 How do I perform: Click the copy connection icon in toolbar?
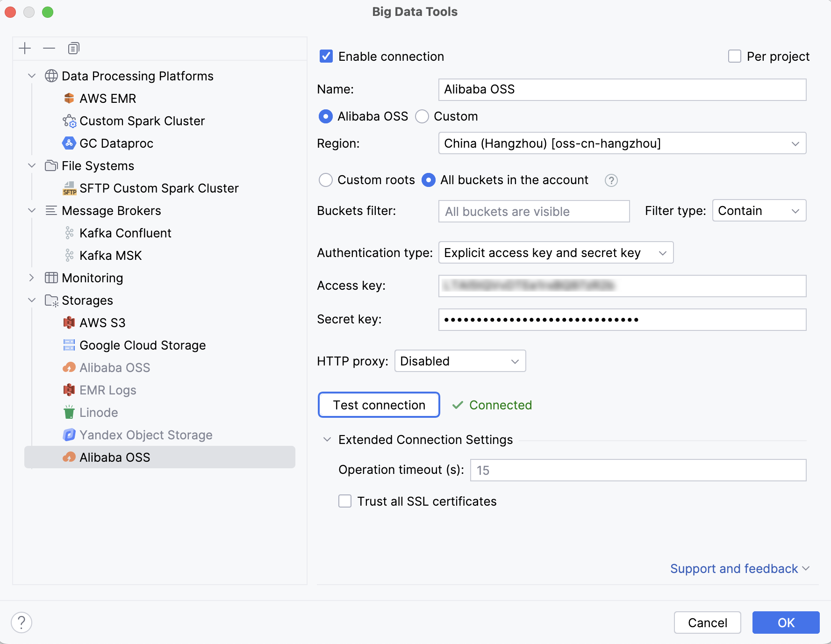tap(73, 48)
